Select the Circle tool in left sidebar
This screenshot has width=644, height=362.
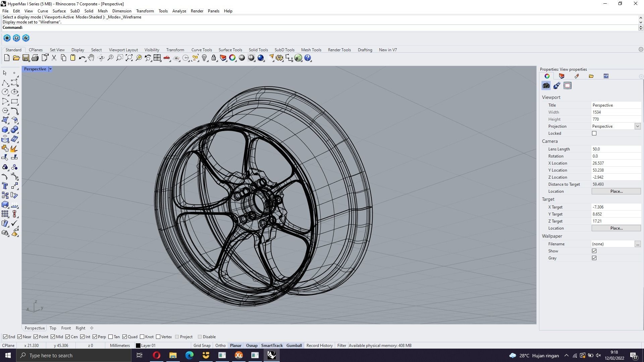[5, 92]
